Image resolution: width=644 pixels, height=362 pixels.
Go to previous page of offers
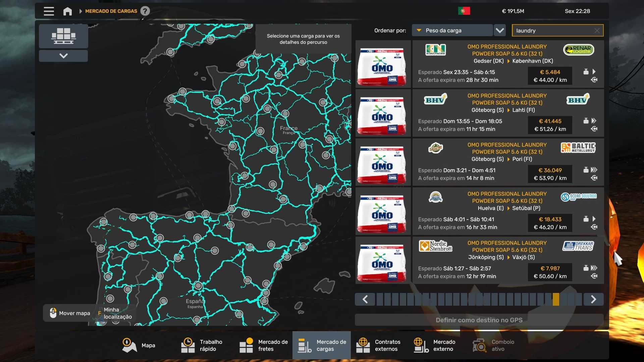click(365, 299)
